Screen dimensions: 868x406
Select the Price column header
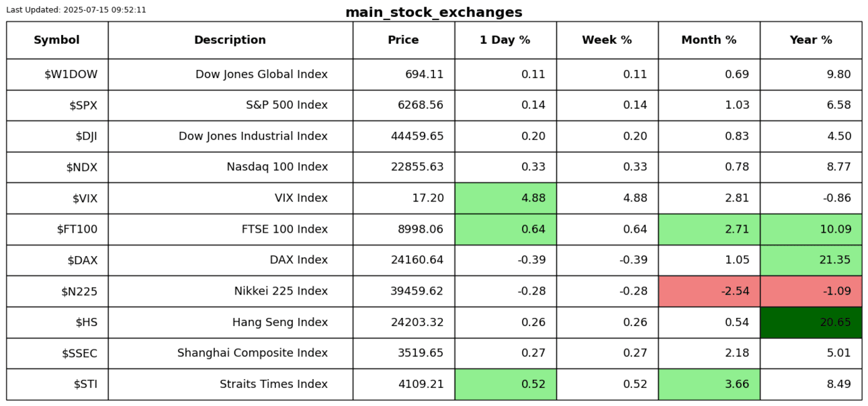tap(403, 40)
